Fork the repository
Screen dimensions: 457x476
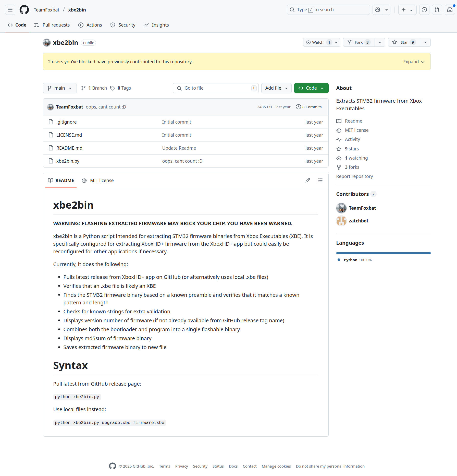coord(359,42)
